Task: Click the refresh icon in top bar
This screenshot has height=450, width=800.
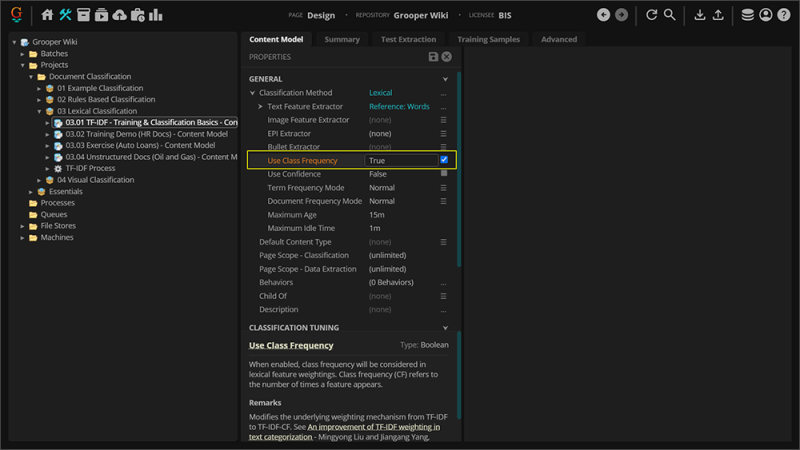Action: click(x=652, y=15)
